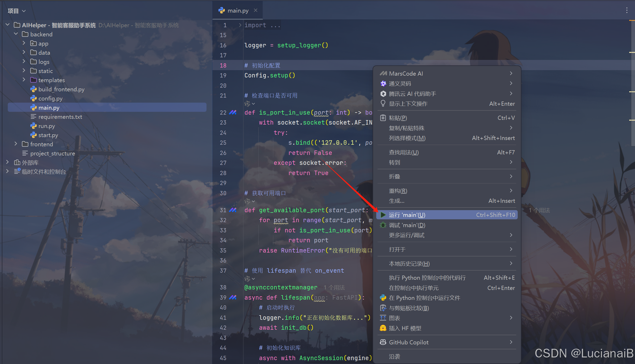Click the MarsCode AI gutter icon on line 22
The image size is (635, 364).
(x=233, y=113)
